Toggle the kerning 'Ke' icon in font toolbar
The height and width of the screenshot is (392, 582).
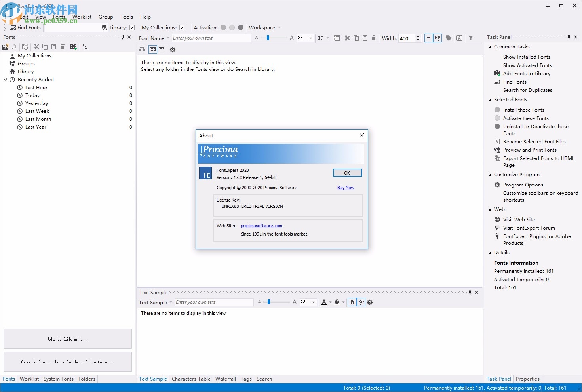click(437, 38)
